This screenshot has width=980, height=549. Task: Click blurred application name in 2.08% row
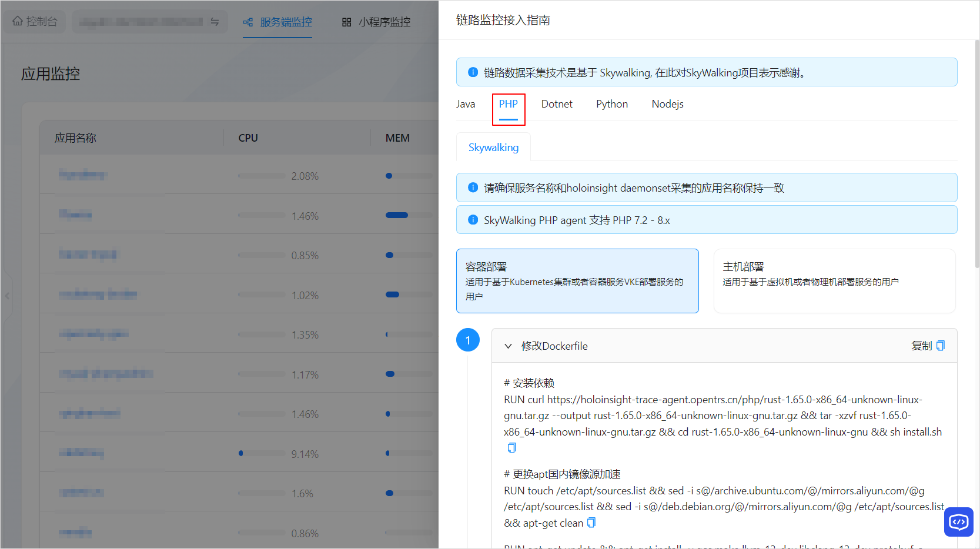click(83, 175)
